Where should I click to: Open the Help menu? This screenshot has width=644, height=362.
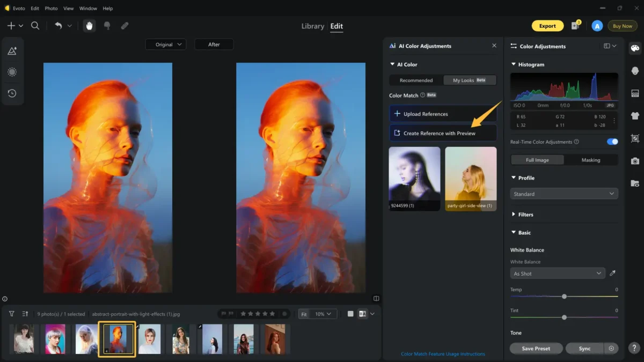(x=108, y=9)
